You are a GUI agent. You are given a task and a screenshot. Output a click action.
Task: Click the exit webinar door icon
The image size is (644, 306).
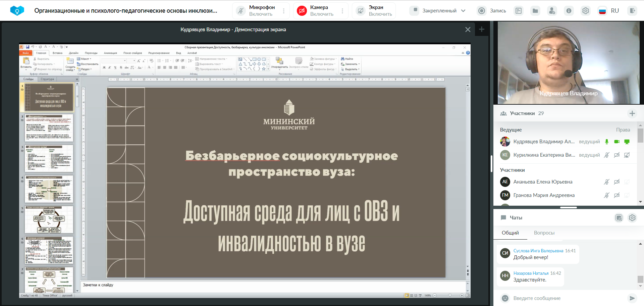[x=632, y=11]
